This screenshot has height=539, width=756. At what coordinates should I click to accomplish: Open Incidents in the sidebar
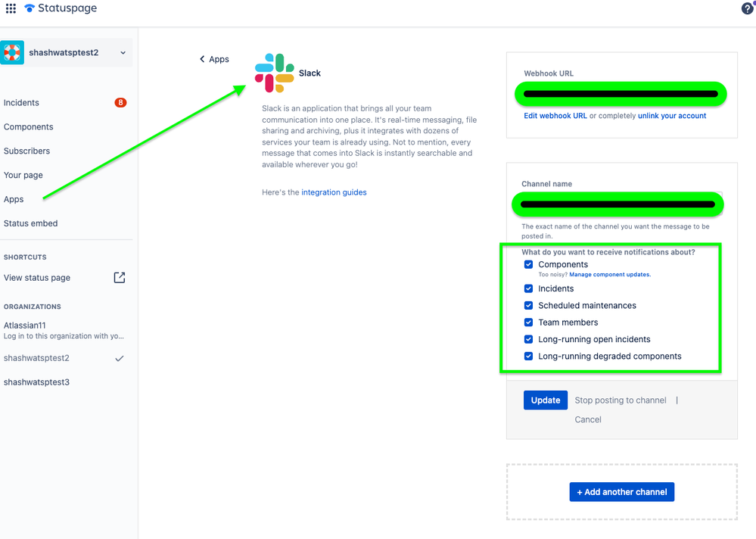point(21,103)
